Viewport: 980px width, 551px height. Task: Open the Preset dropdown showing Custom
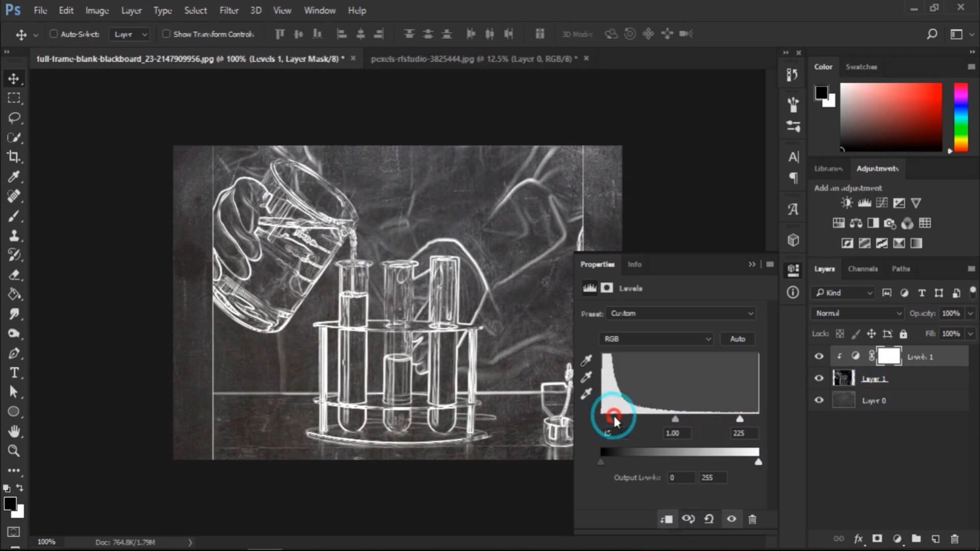(680, 313)
